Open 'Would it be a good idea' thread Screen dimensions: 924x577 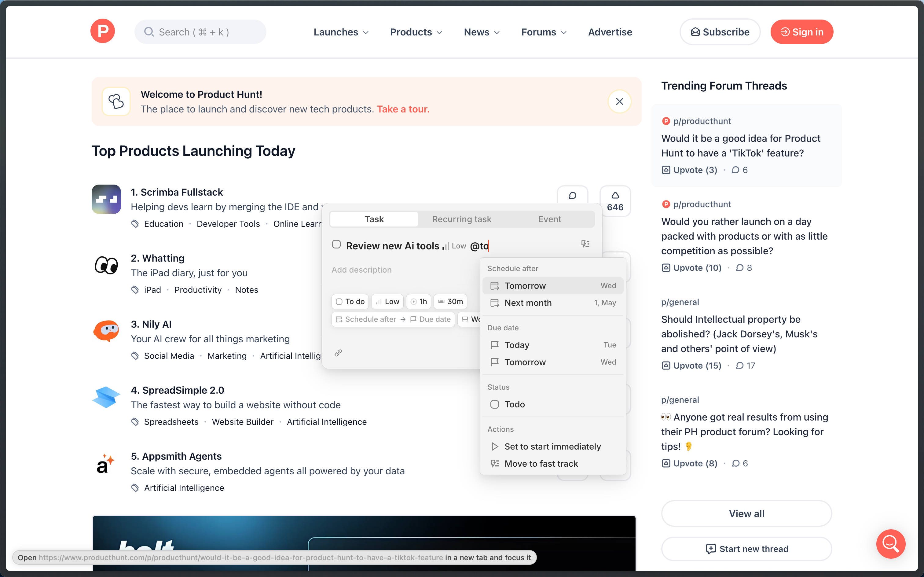(740, 146)
